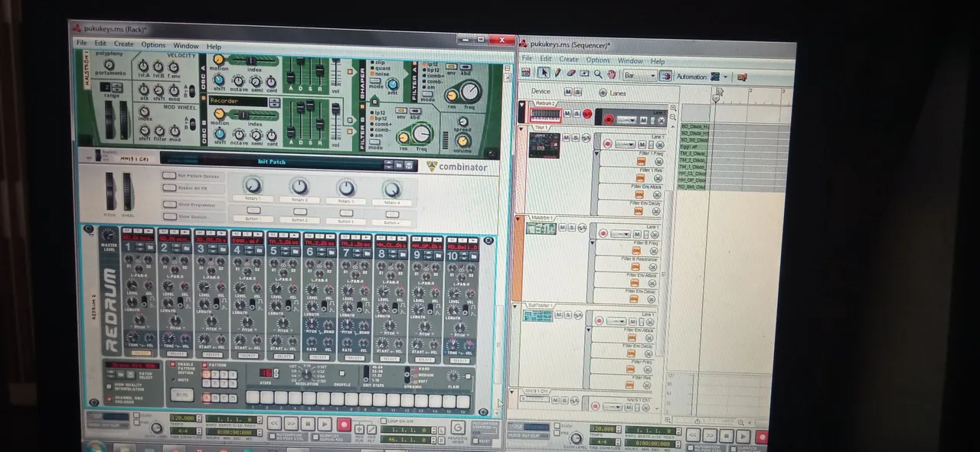Screen dimensions: 980x452
Task: Open the ReGroove Mixer
Action: [x=458, y=428]
